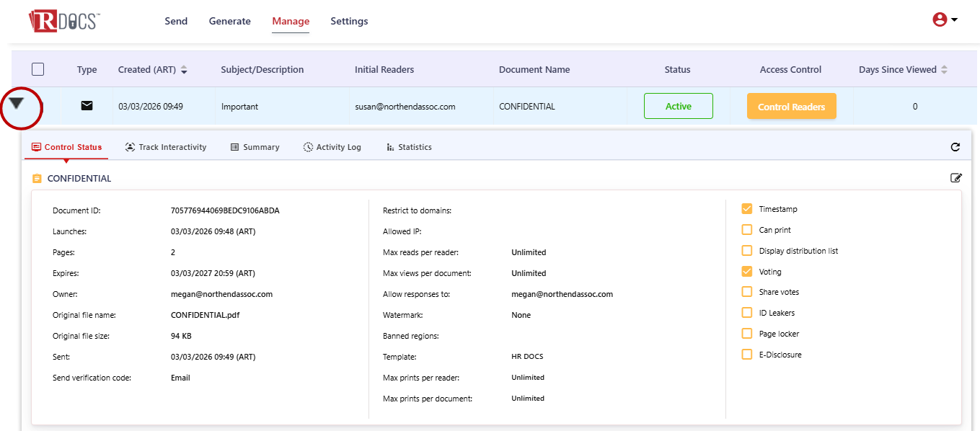
Task: Go to the Settings menu
Action: tap(349, 21)
